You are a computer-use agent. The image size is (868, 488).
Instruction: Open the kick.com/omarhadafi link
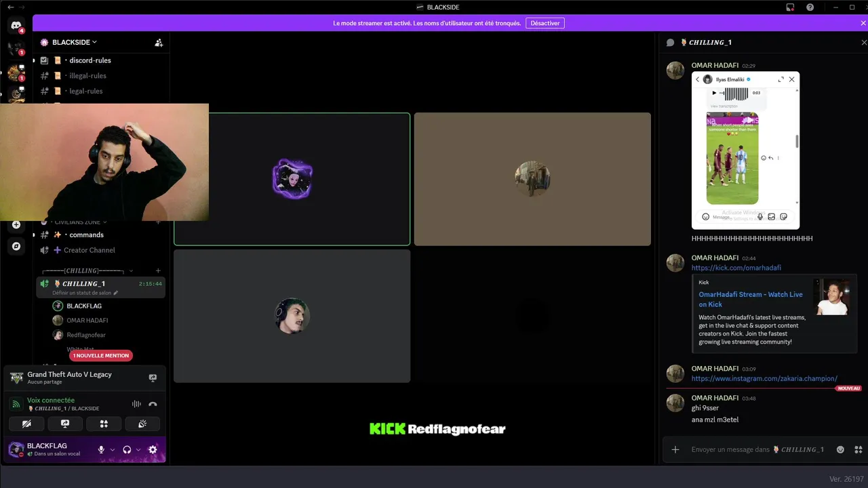(x=736, y=268)
